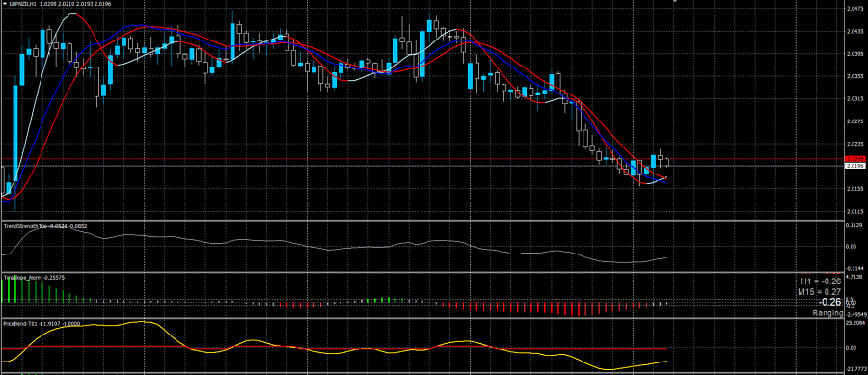Click the 2.0155 price scale value

pyautogui.click(x=854, y=189)
